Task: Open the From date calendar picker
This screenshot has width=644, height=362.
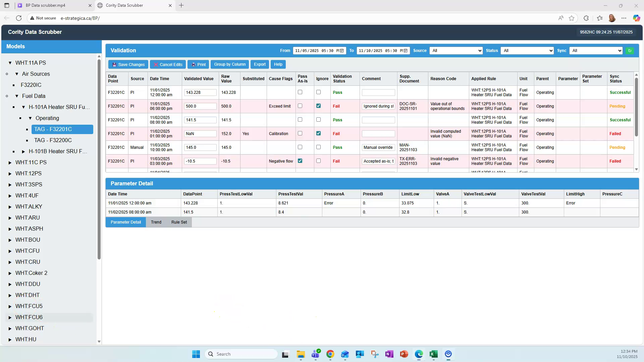Action: point(342,51)
